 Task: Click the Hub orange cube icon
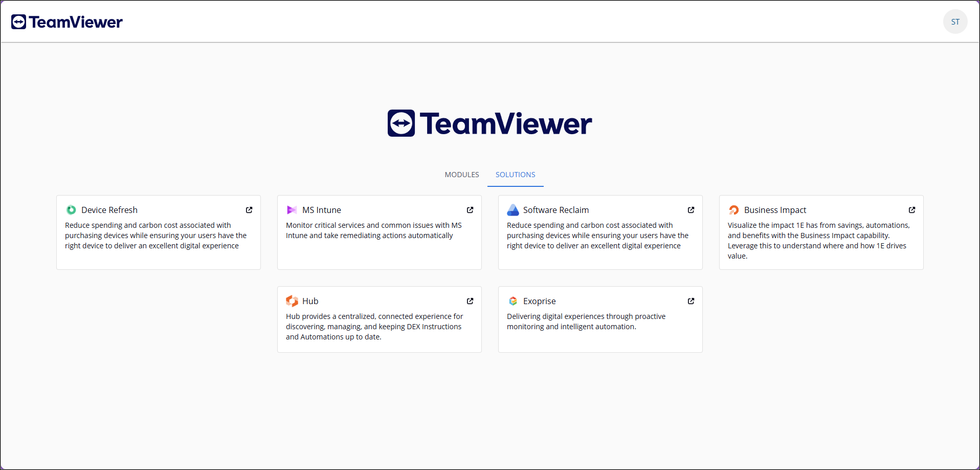click(292, 301)
